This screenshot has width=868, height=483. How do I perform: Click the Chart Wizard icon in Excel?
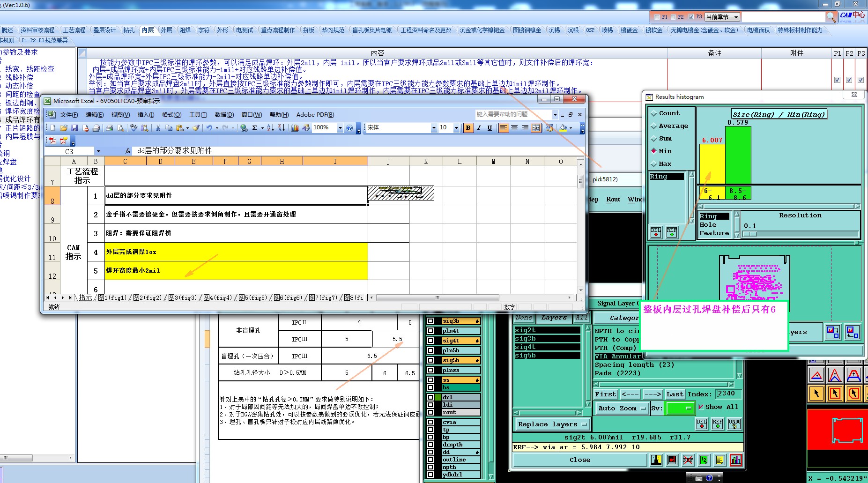click(295, 128)
